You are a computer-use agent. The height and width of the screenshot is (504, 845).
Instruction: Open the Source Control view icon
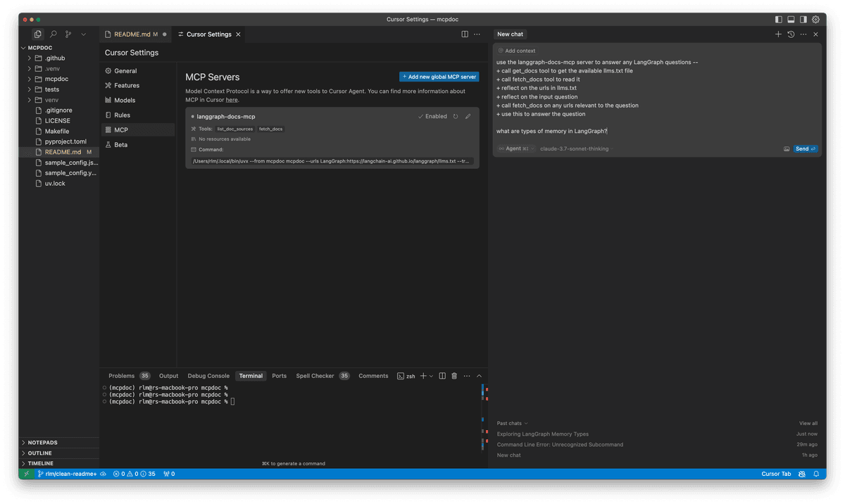68,34
